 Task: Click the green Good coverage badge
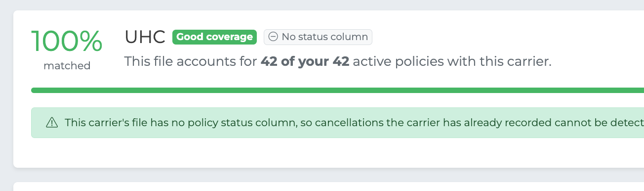[x=214, y=37]
